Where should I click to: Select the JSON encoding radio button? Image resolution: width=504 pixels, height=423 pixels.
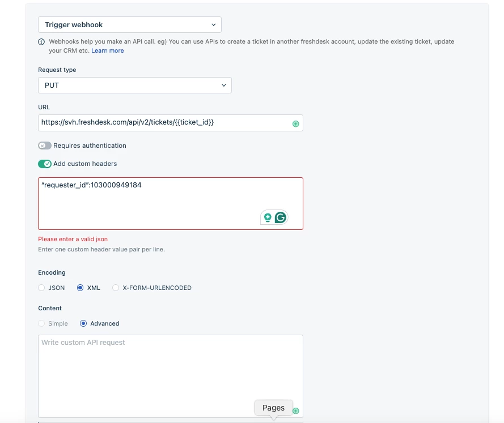[x=41, y=288]
